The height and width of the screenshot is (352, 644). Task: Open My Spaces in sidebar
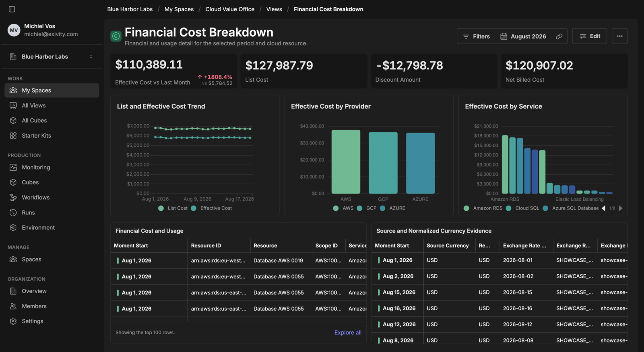(52, 91)
